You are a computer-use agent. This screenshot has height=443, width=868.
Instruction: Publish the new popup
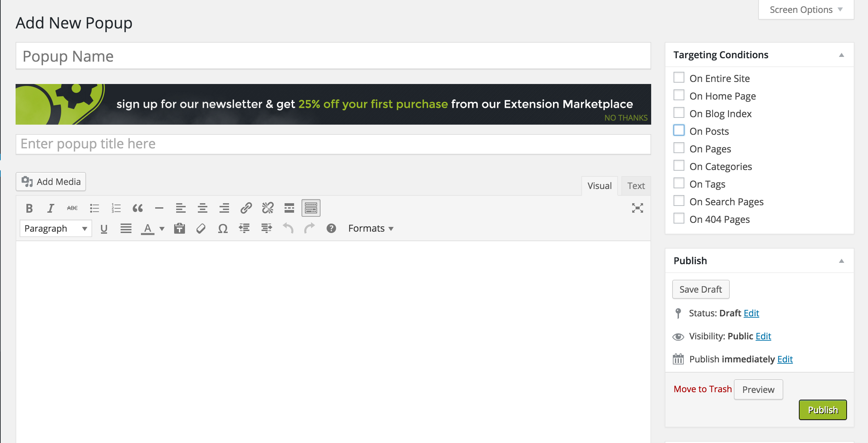(x=823, y=409)
